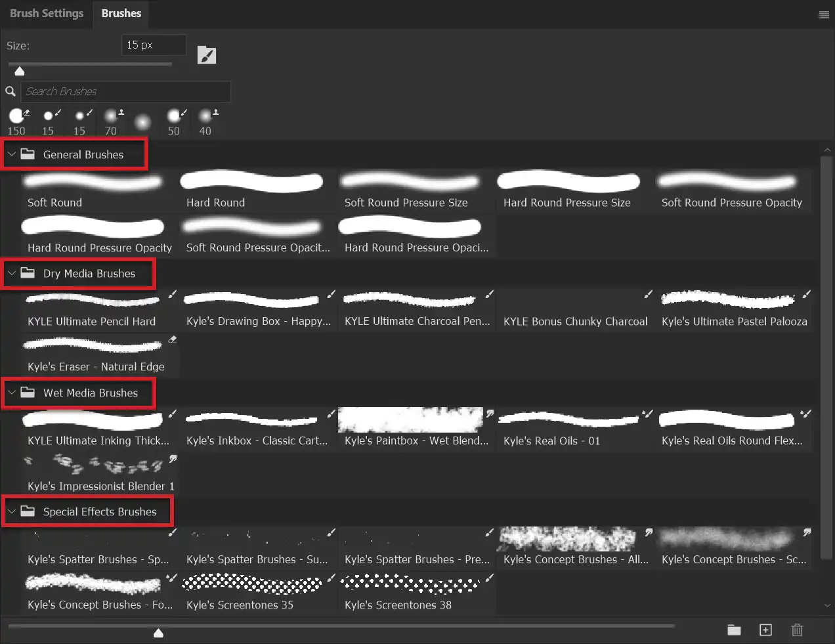Add a new brush with the plus icon

[x=765, y=630]
